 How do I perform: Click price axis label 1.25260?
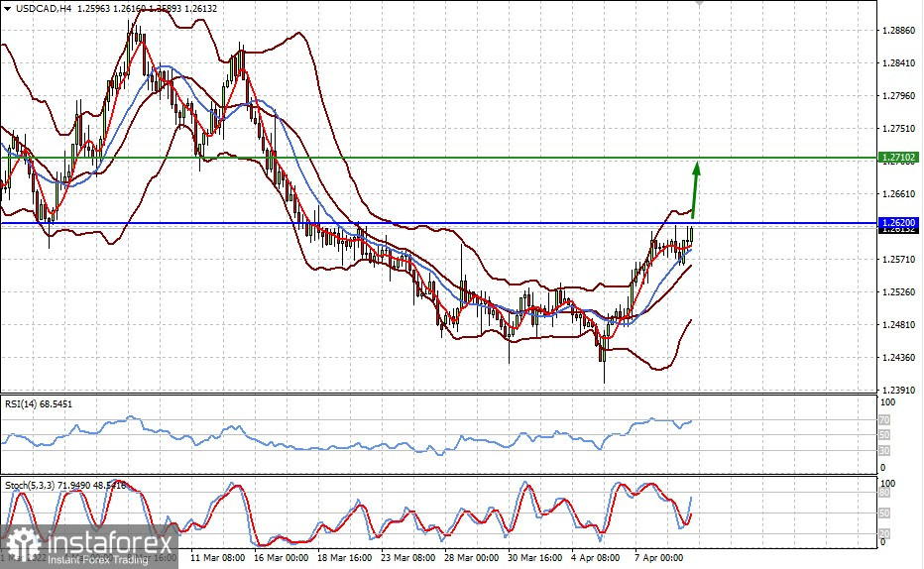click(x=899, y=292)
